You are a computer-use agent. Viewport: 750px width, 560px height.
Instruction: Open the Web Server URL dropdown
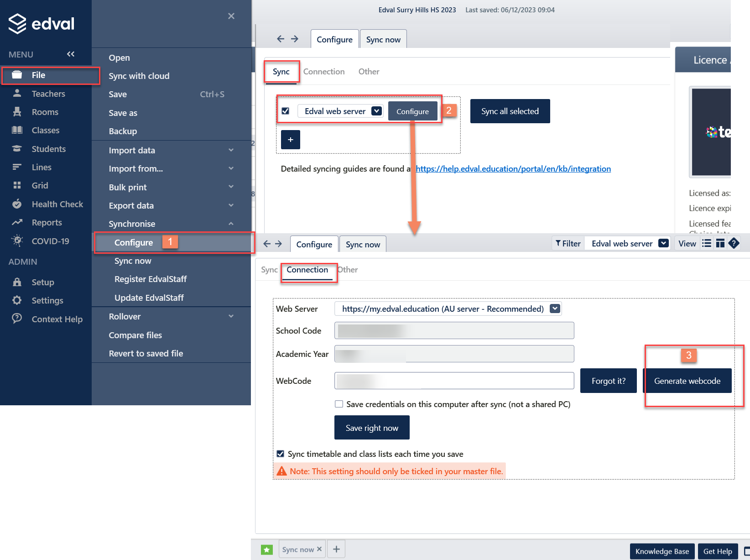(x=555, y=309)
